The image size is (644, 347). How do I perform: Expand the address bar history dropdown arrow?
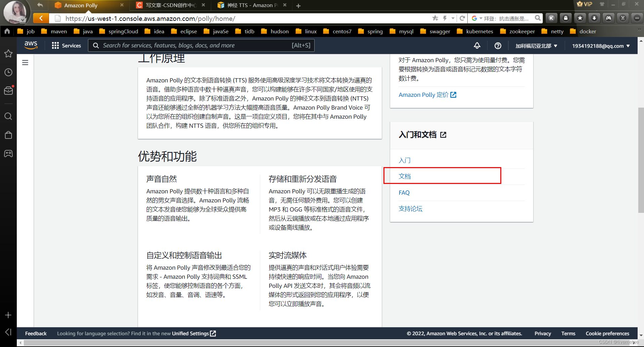click(x=453, y=18)
